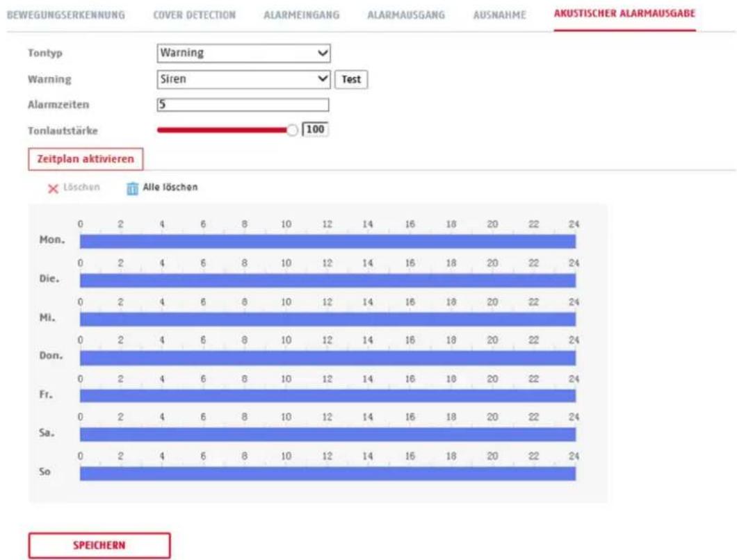Focus the Alarmzeiten input field
737x560 pixels.
click(243, 104)
